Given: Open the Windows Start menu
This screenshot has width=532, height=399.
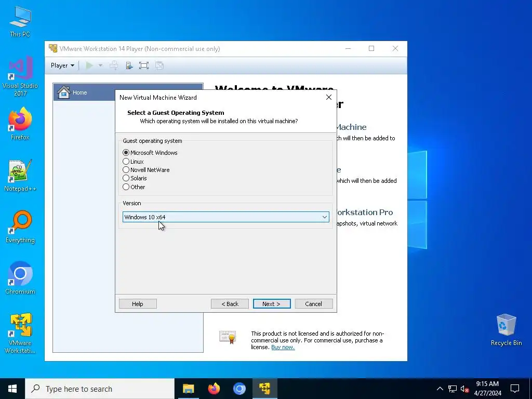Looking at the screenshot, I should (x=12, y=389).
